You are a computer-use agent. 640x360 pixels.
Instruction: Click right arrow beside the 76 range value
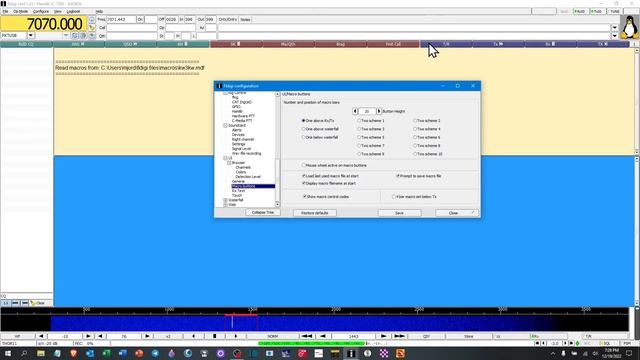pos(147,336)
